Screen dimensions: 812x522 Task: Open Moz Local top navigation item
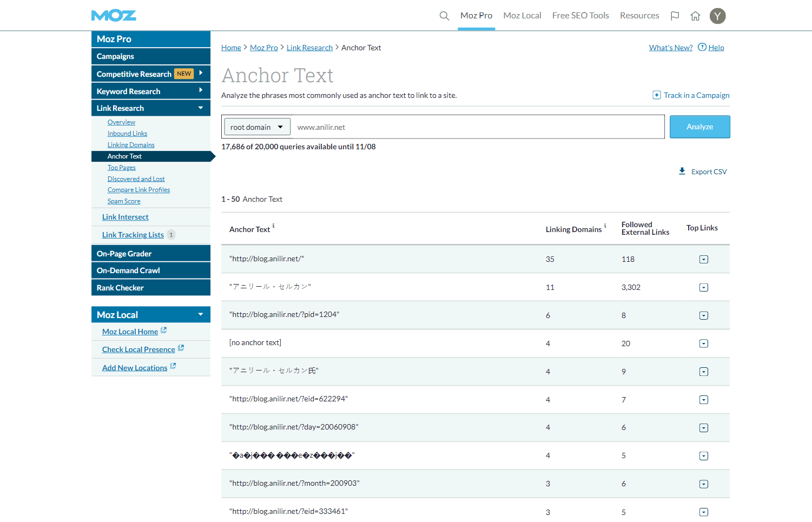tap(522, 16)
